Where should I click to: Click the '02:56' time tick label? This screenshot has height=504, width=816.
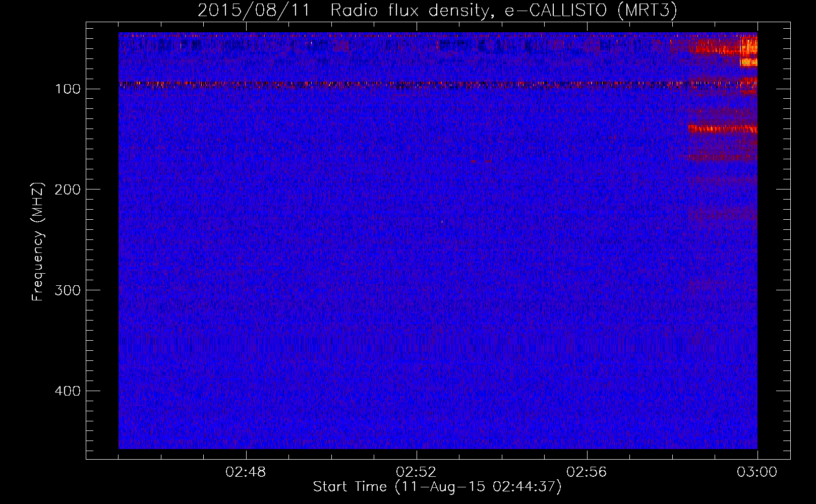(x=587, y=472)
